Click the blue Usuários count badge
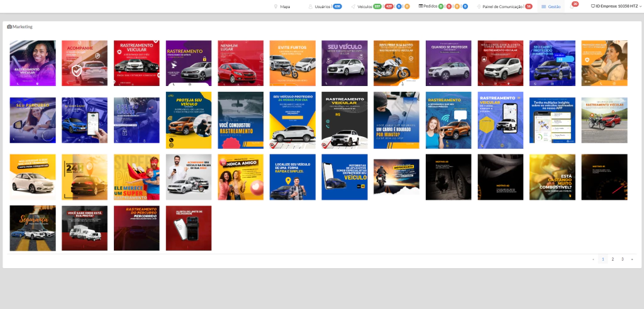The height and width of the screenshot is (309, 644). click(x=337, y=6)
